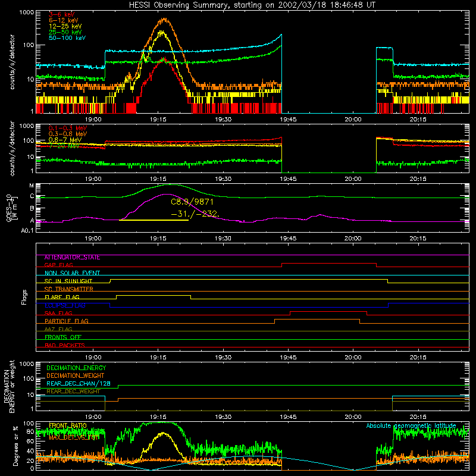Select the PARTICLE_FLAG label
The height and width of the screenshot is (476, 476).
67,321
